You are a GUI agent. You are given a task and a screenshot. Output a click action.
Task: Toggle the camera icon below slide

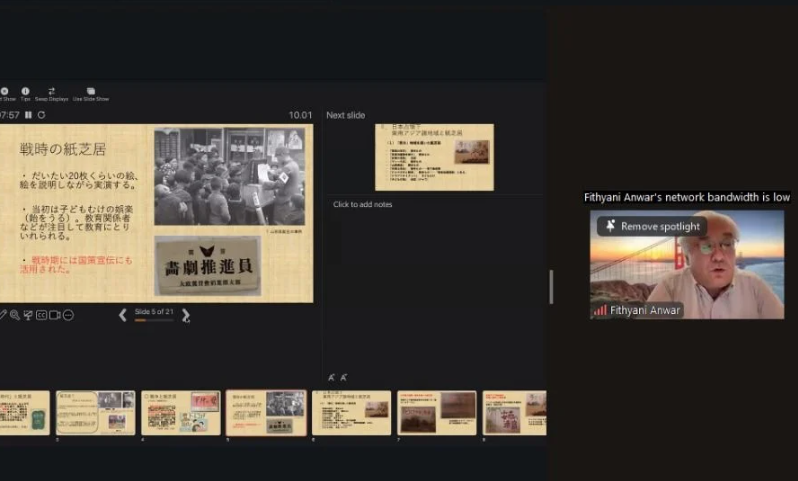[x=55, y=315]
